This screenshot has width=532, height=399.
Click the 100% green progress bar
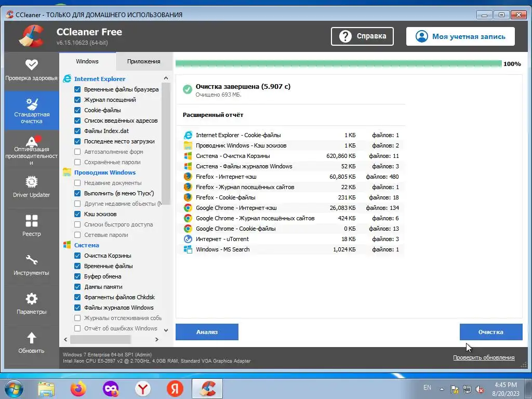pyautogui.click(x=338, y=64)
